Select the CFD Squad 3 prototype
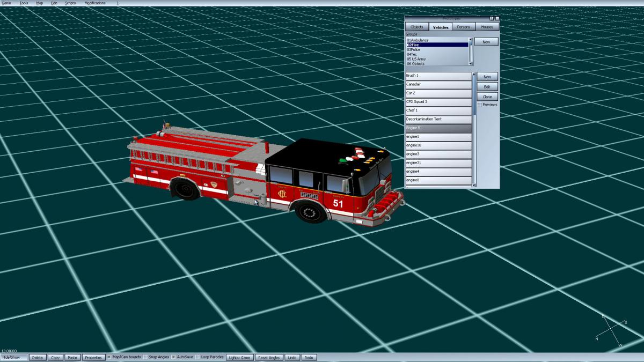This screenshot has height=362, width=644. (x=438, y=102)
